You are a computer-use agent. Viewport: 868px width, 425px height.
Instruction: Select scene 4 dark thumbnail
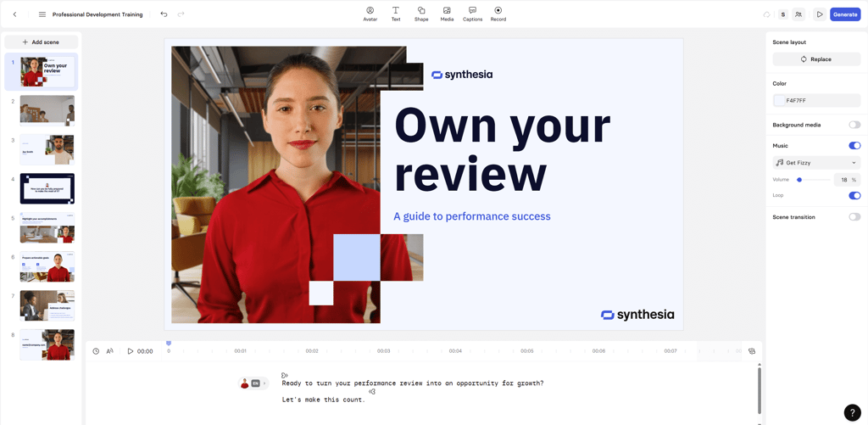pos(47,188)
